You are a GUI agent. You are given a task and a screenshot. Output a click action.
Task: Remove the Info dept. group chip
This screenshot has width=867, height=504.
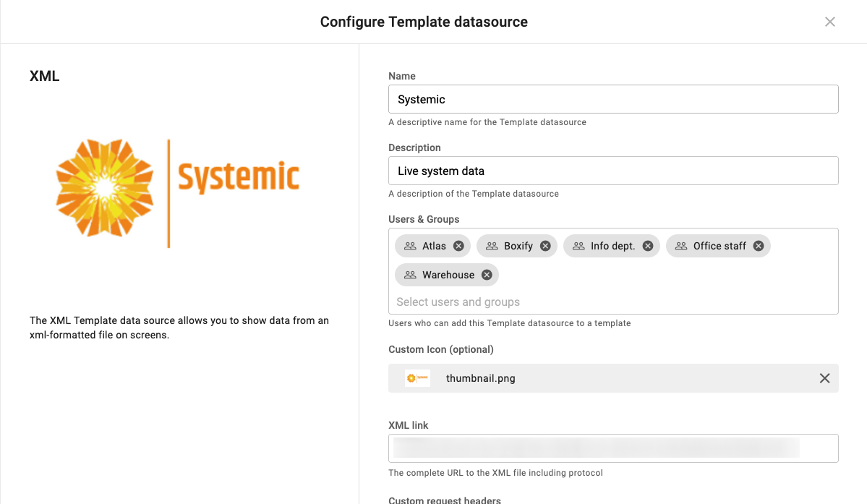coord(647,246)
